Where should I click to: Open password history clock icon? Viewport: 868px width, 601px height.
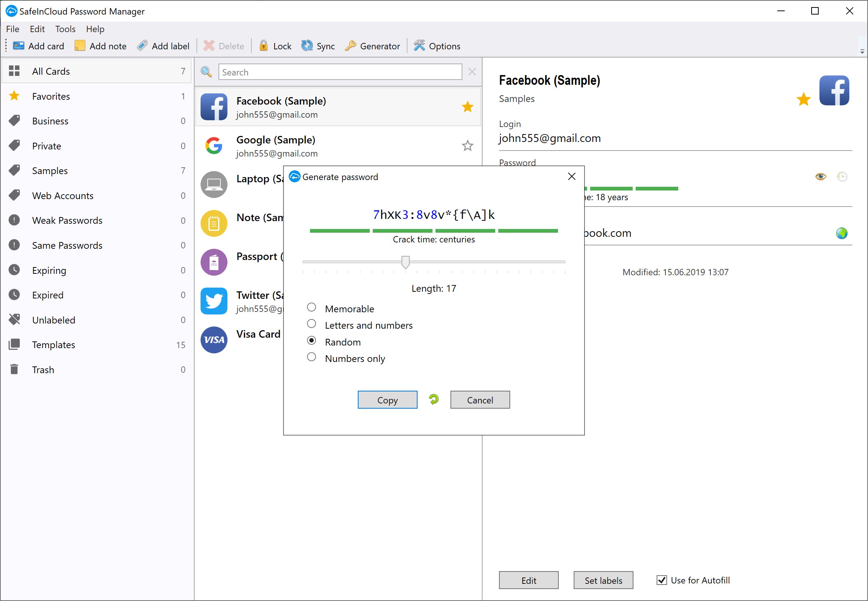click(x=841, y=176)
